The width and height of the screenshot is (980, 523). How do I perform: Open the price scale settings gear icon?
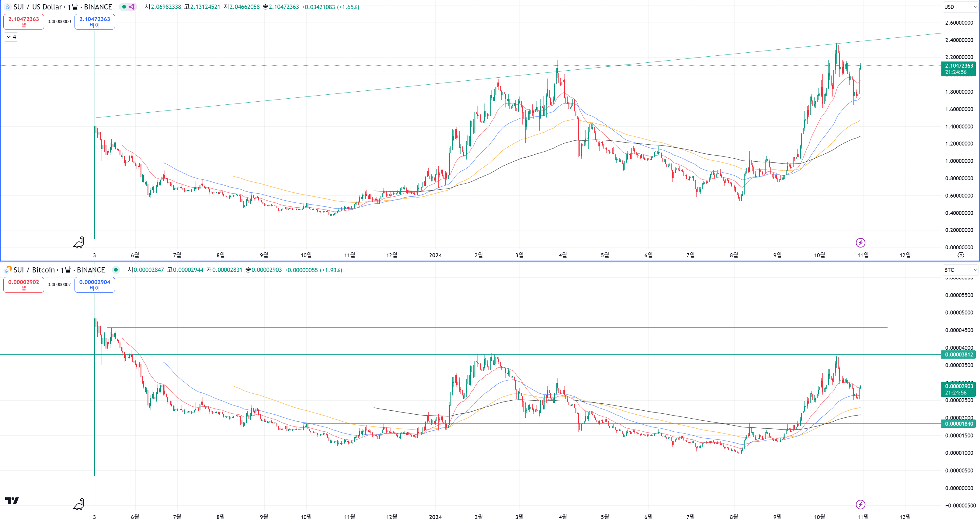click(961, 255)
